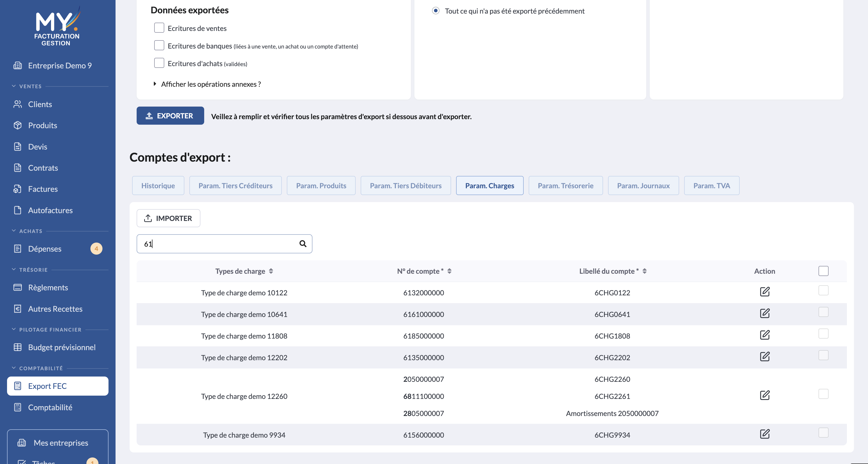This screenshot has height=464, width=868.
Task: Tick the checkbox for account 6132000000
Action: coord(823,290)
